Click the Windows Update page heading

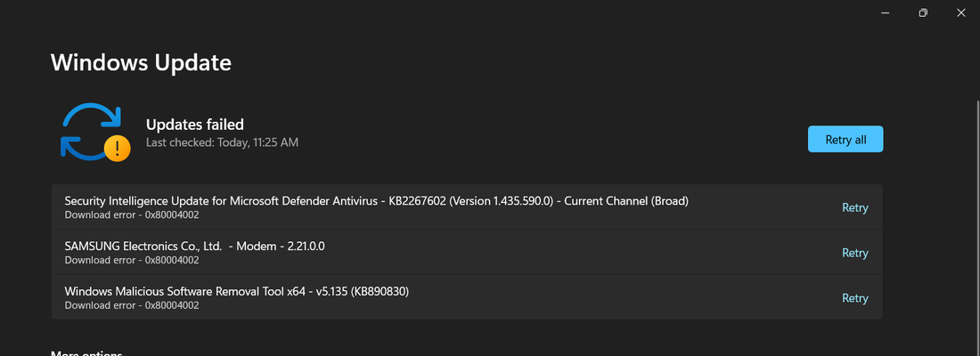(142, 62)
